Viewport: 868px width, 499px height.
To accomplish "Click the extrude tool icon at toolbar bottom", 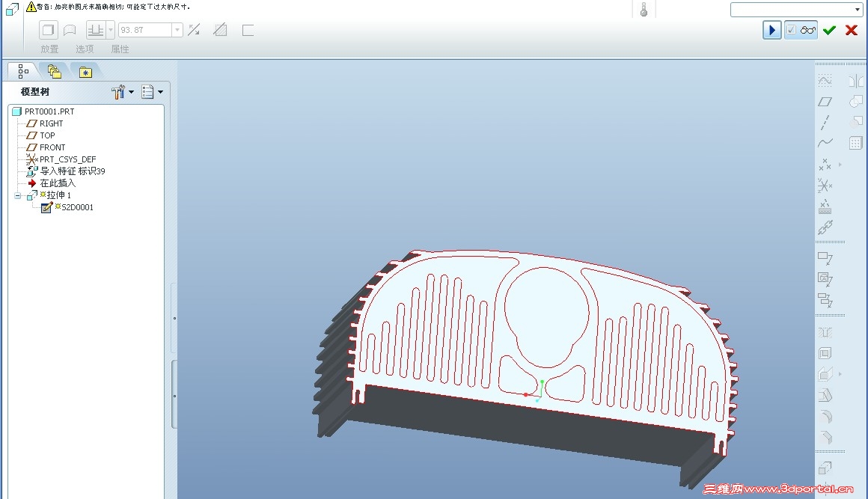I will click(x=825, y=468).
